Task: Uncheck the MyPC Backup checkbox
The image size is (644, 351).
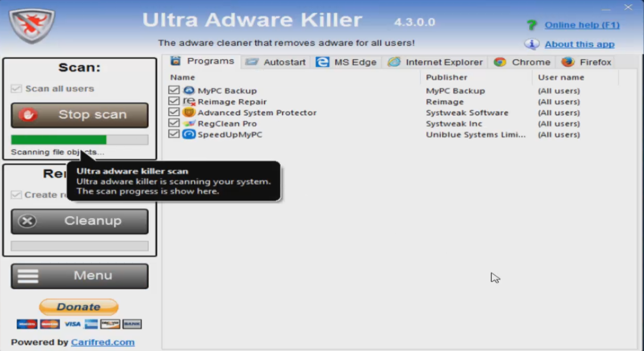Action: click(174, 91)
